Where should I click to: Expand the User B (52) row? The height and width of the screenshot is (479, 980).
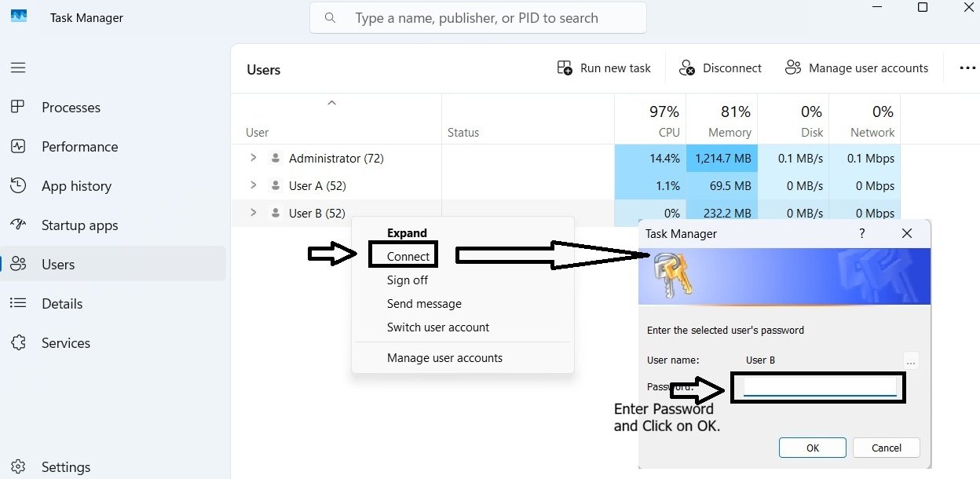coord(253,212)
